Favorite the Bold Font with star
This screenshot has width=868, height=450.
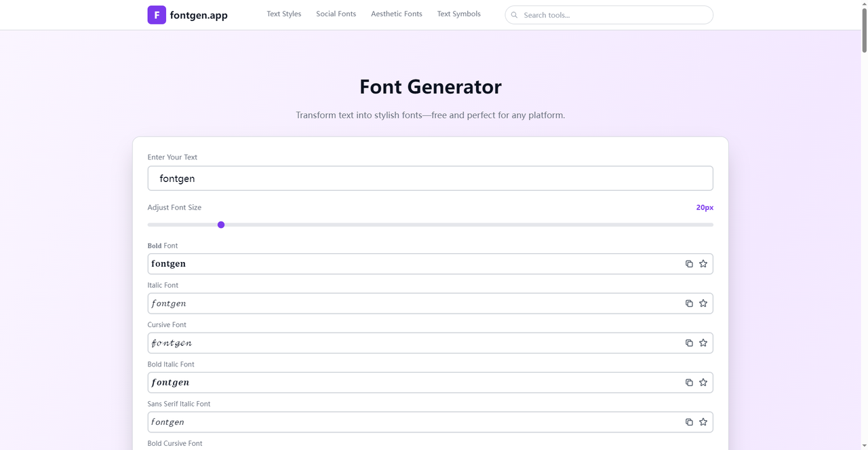click(x=703, y=264)
